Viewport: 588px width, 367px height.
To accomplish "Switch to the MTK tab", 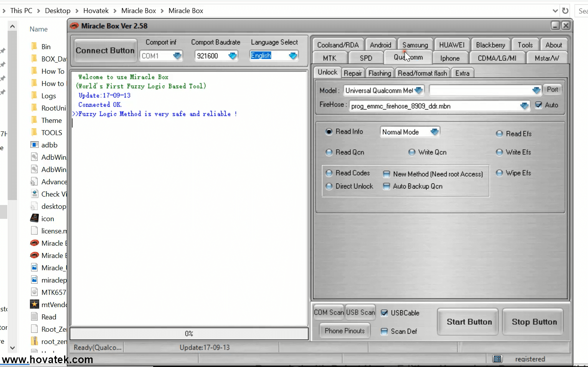I will (329, 58).
